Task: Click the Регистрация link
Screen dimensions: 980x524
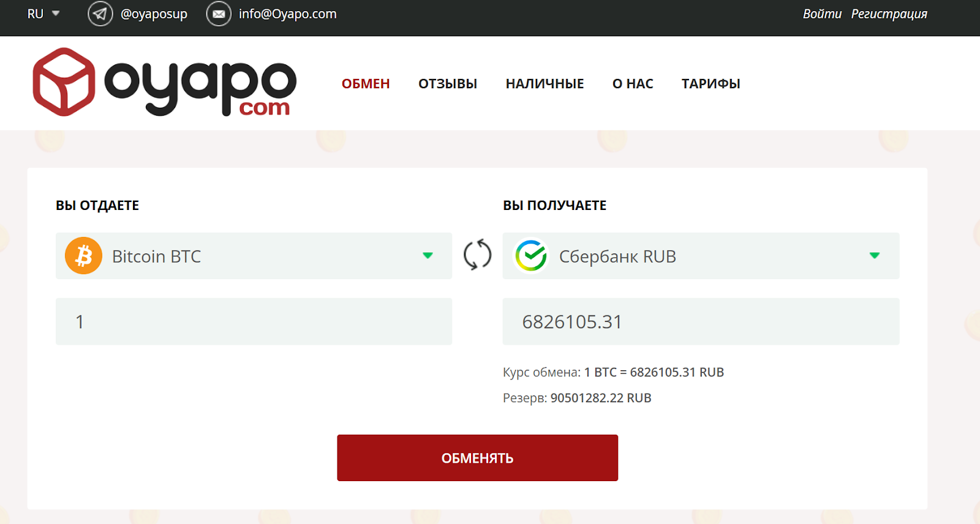Action: (x=889, y=14)
